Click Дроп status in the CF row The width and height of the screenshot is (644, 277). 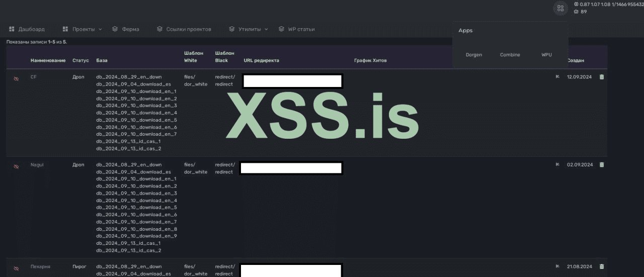(78, 77)
